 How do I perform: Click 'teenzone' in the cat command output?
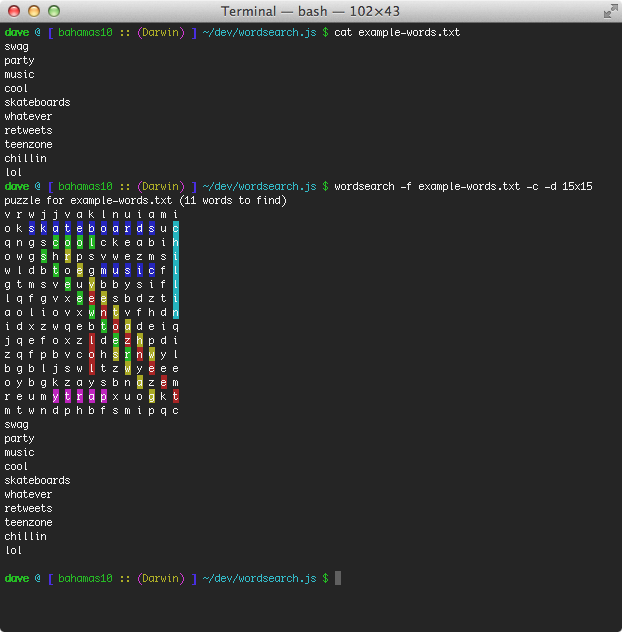28,144
